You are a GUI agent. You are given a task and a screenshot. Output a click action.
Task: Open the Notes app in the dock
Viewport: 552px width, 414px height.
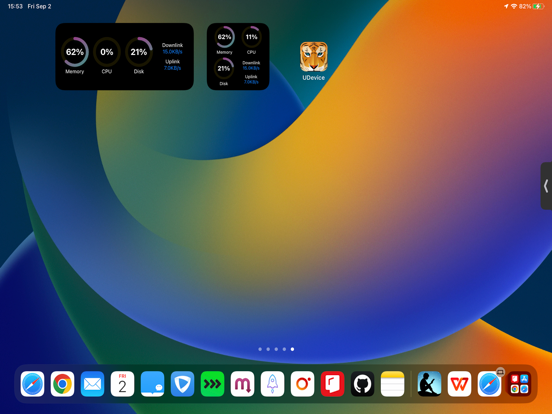393,384
